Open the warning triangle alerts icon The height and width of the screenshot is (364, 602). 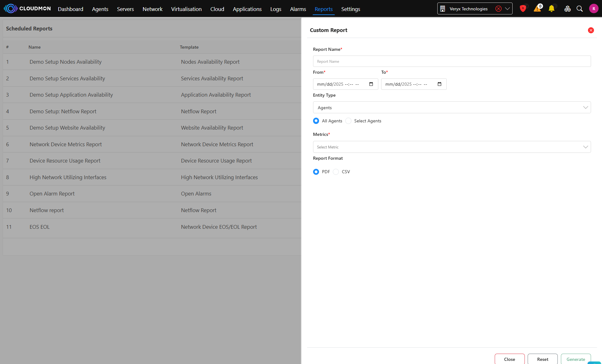(537, 9)
